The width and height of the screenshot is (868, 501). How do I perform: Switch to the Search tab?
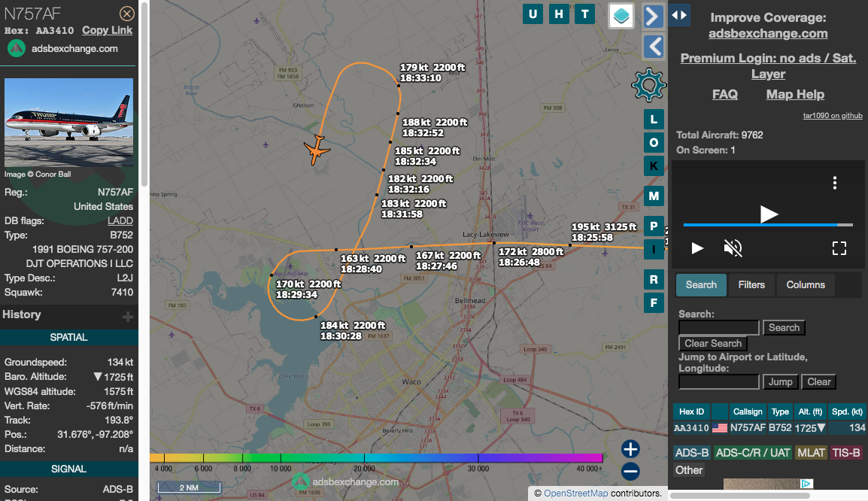[x=701, y=284]
